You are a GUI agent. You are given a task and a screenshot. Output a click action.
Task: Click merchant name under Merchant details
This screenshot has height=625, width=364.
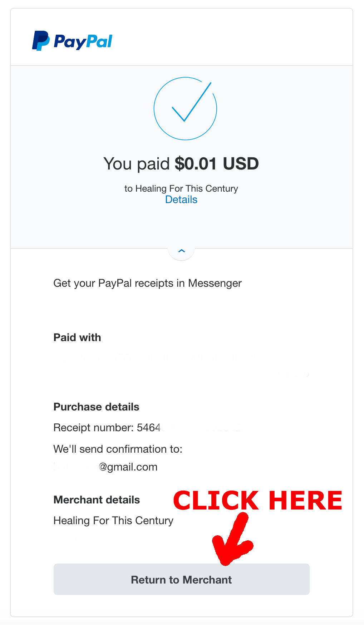(x=113, y=521)
